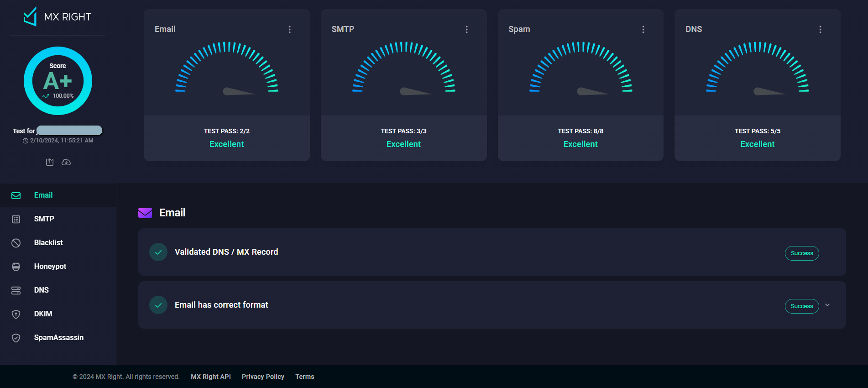This screenshot has width=868, height=388.
Task: Open the Spam card three-dot menu
Action: point(643,29)
